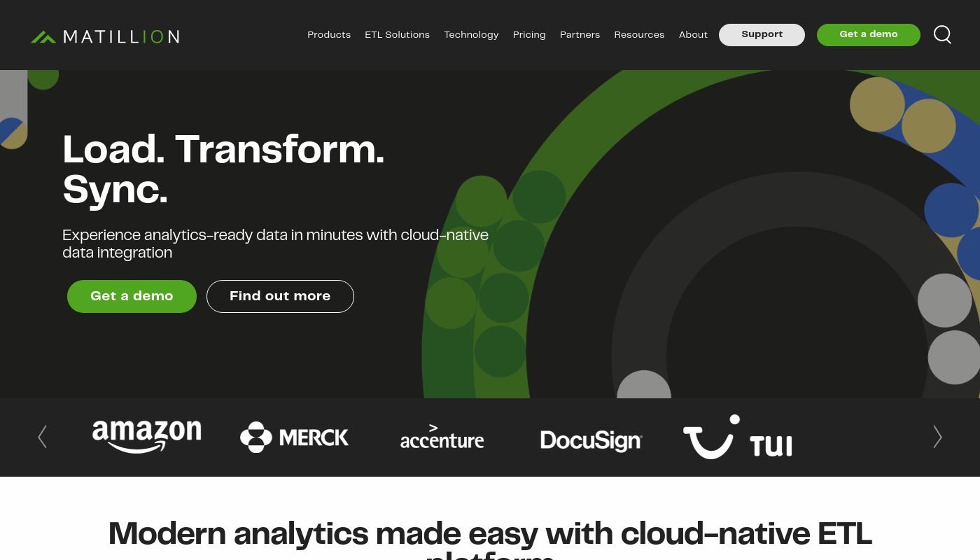
Task: Open the About menu
Action: [x=693, y=35]
